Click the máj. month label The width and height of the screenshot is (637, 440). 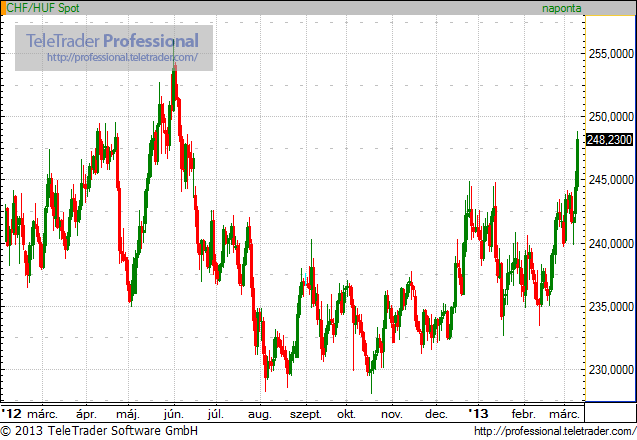[x=128, y=414]
